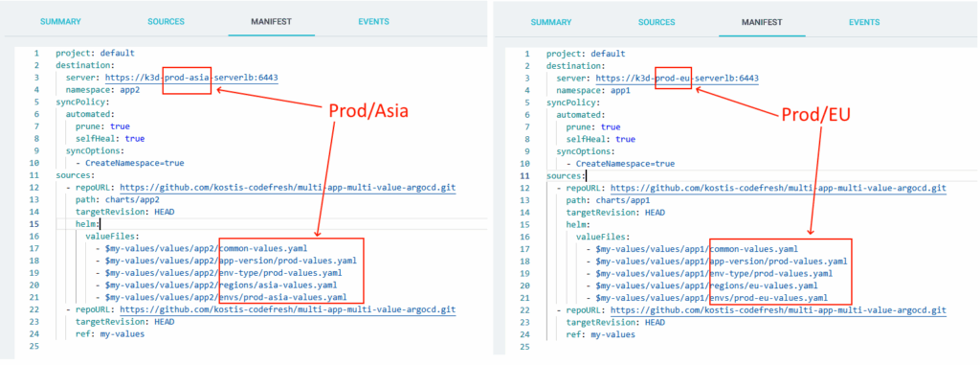980x365 pixels.
Task: Click 'project: default' in right manifest
Action: [586, 54]
